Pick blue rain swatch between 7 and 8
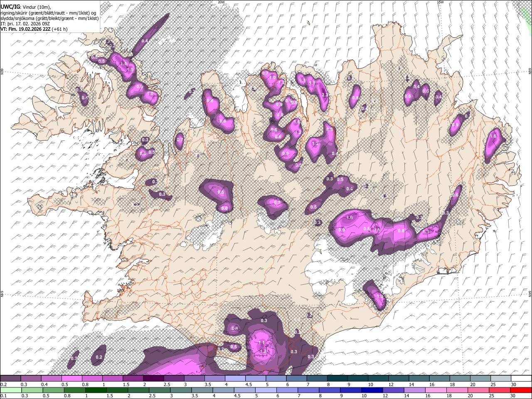The width and height of the screenshot is (532, 399). [308, 390]
